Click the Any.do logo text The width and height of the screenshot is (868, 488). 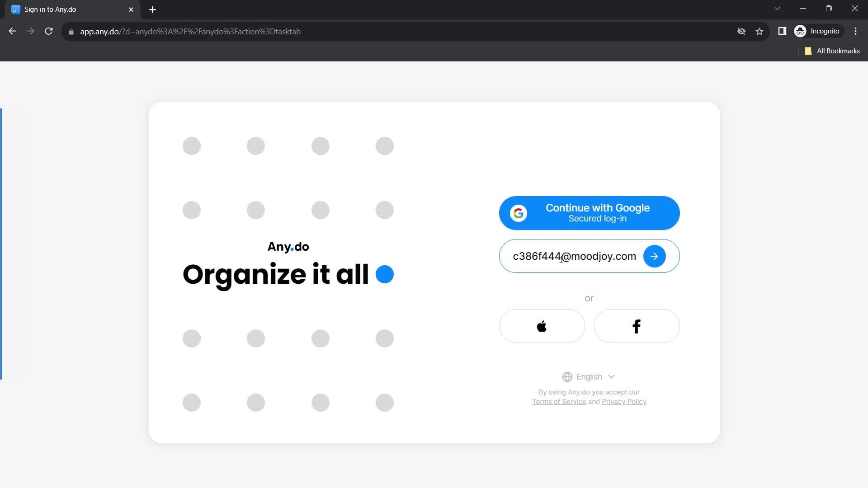[x=288, y=247]
